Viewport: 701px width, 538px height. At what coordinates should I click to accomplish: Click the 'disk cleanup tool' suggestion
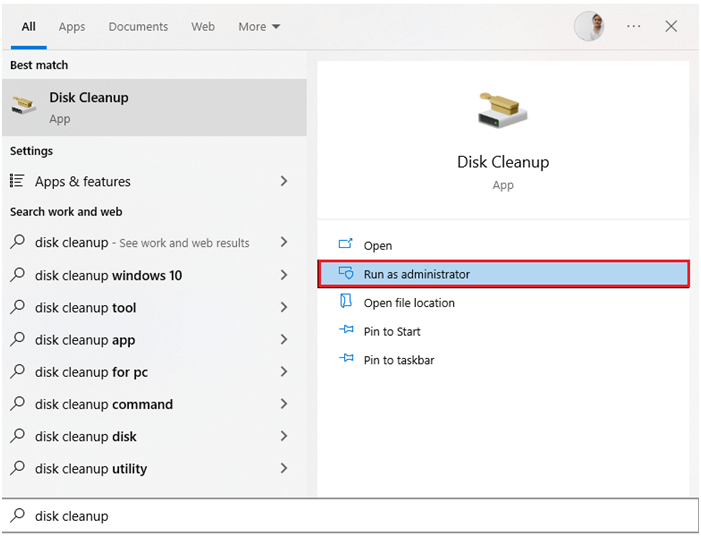tap(154, 307)
